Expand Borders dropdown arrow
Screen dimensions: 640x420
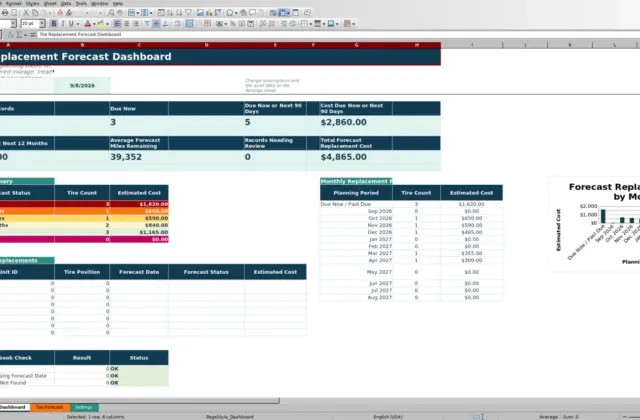tap(311, 24)
